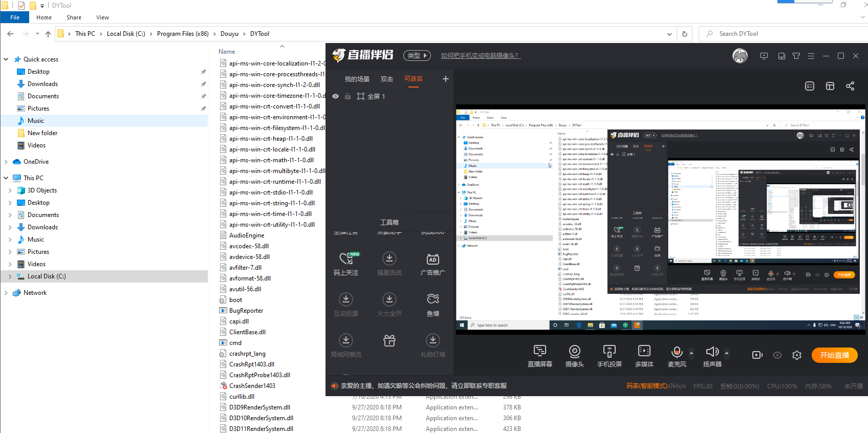
Task: Open streaming settings gear icon
Action: 797,355
